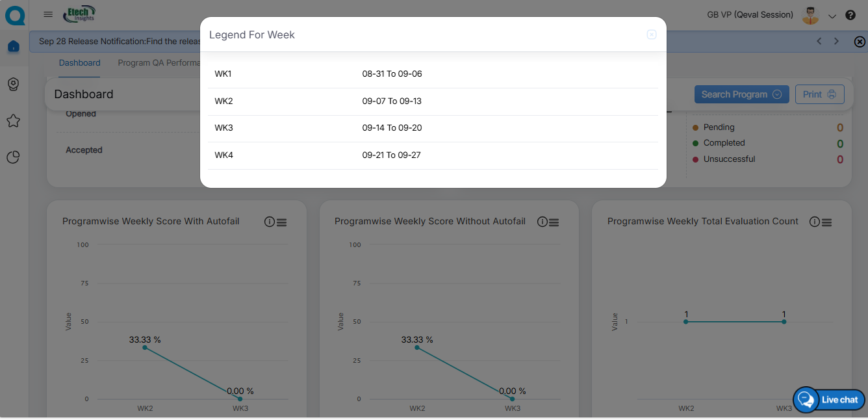
Task: Open chart menu for Score Without Autofail
Action: pos(554,222)
